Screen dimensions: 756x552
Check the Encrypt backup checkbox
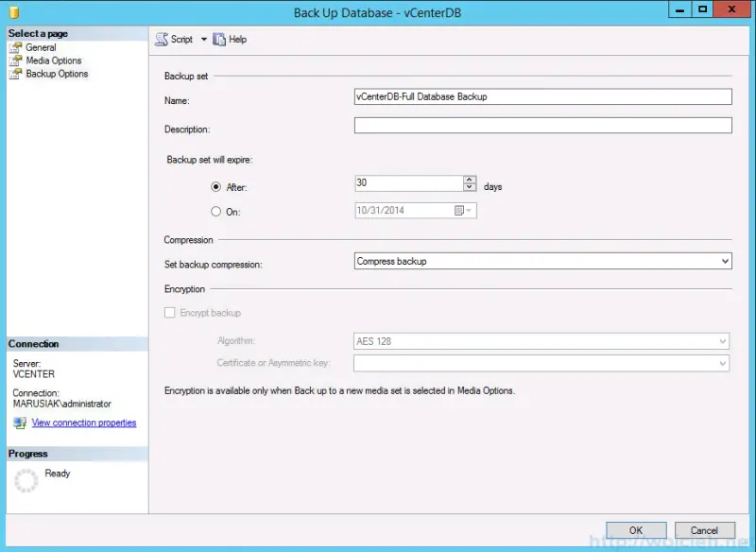coord(170,312)
